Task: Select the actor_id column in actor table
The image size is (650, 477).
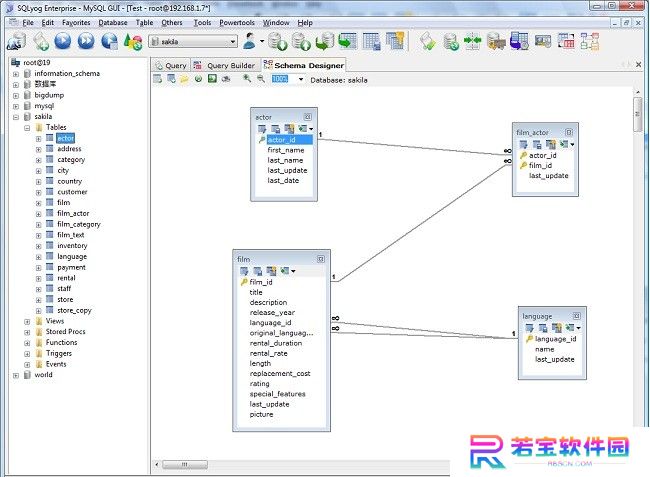Action: coord(289,140)
